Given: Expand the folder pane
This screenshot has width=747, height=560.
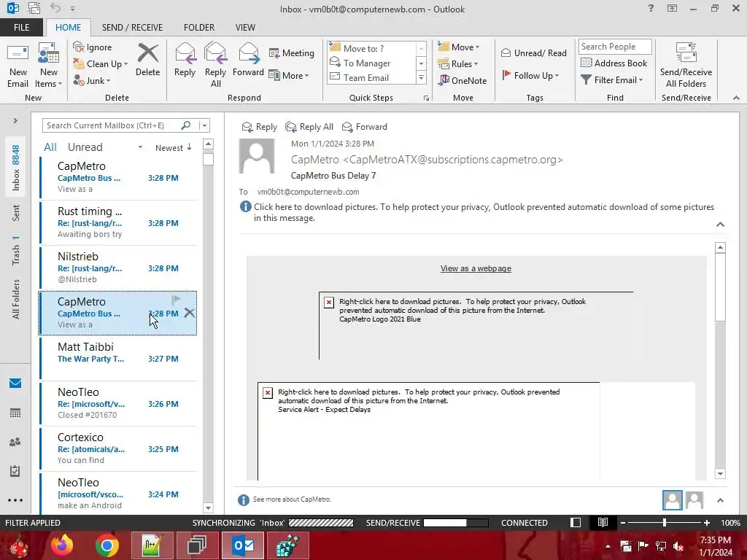Looking at the screenshot, I should click(15, 121).
